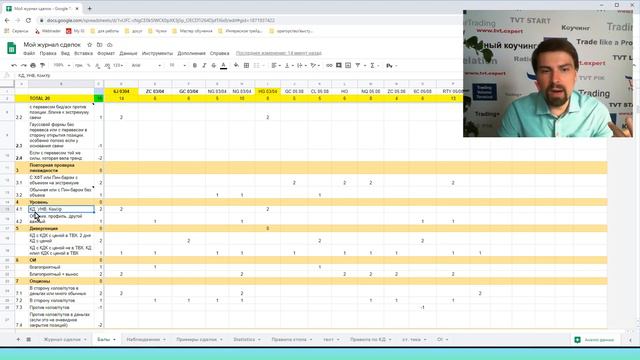The height and width of the screenshot is (360, 640).
Task: Open the text rotation dropdown
Action: pos(315,65)
